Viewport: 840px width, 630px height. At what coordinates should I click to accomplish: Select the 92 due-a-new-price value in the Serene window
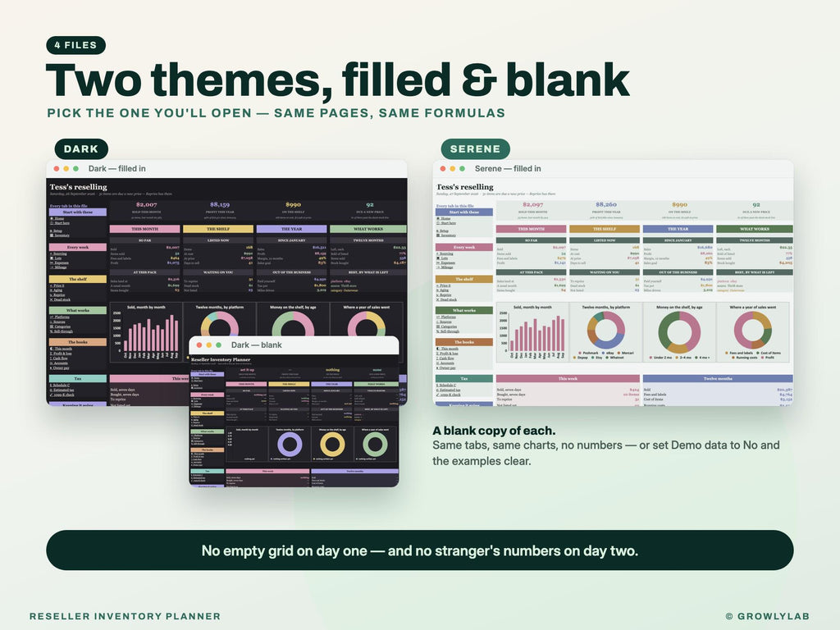point(756,204)
